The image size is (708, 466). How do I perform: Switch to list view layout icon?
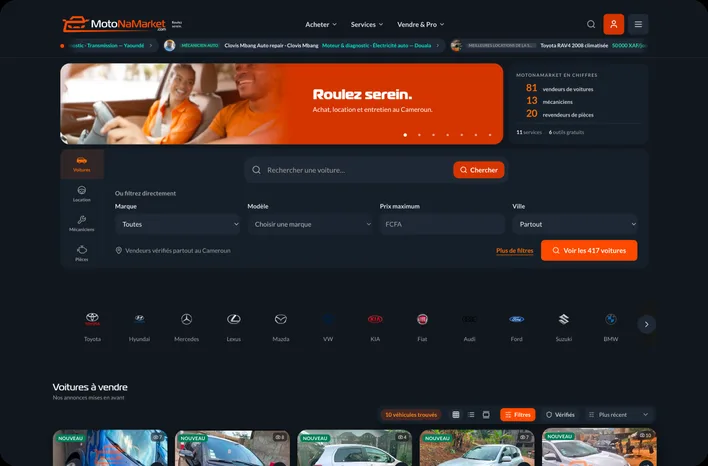click(471, 415)
